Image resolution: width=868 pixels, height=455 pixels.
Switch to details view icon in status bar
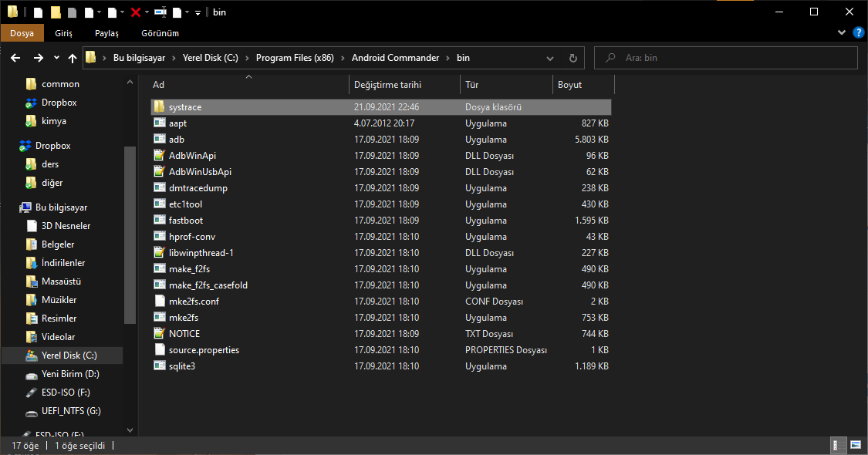point(839,445)
